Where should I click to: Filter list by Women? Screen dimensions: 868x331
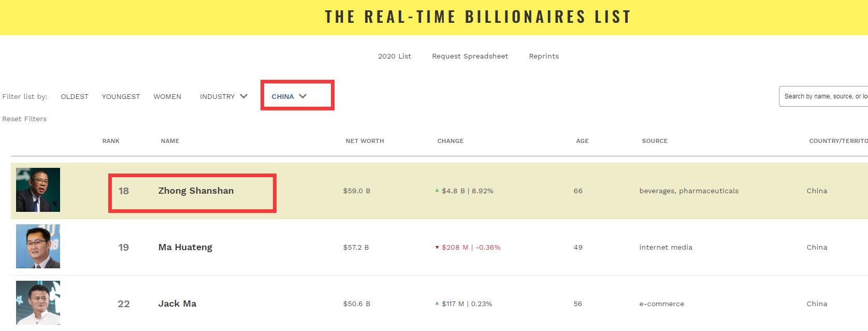pyautogui.click(x=167, y=96)
